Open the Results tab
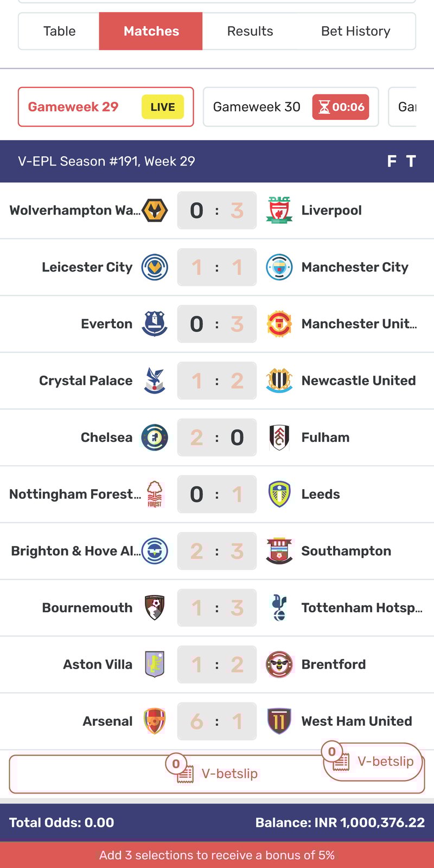Viewport: 434px width, 868px height. point(250,31)
